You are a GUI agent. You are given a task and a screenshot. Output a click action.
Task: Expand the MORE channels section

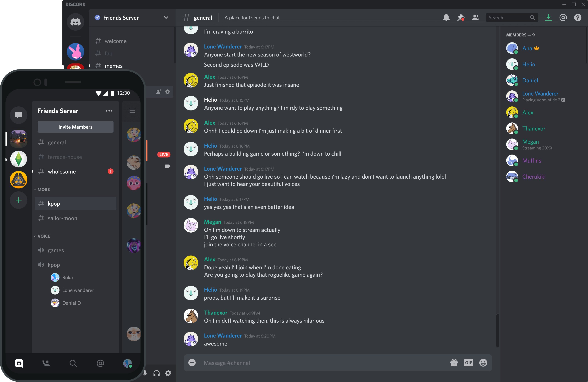pos(43,190)
